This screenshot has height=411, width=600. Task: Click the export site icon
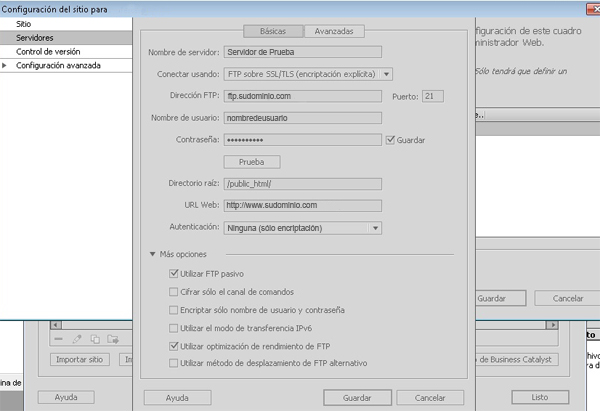coord(112,339)
